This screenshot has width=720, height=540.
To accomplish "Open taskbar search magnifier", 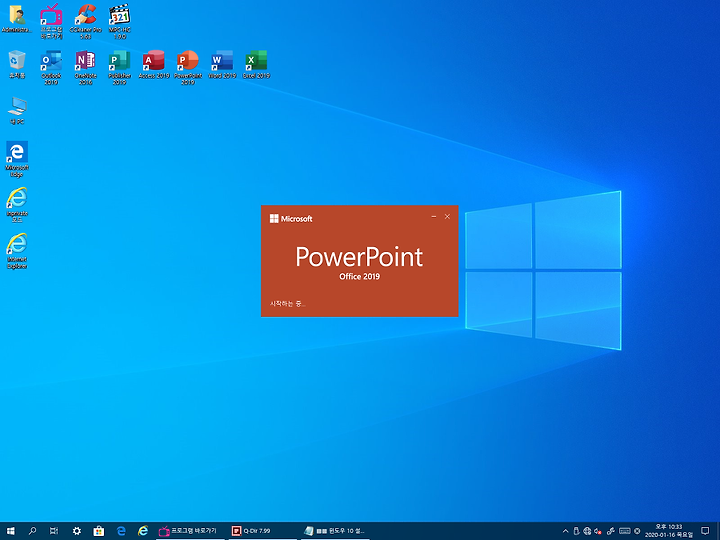I will coord(32,531).
